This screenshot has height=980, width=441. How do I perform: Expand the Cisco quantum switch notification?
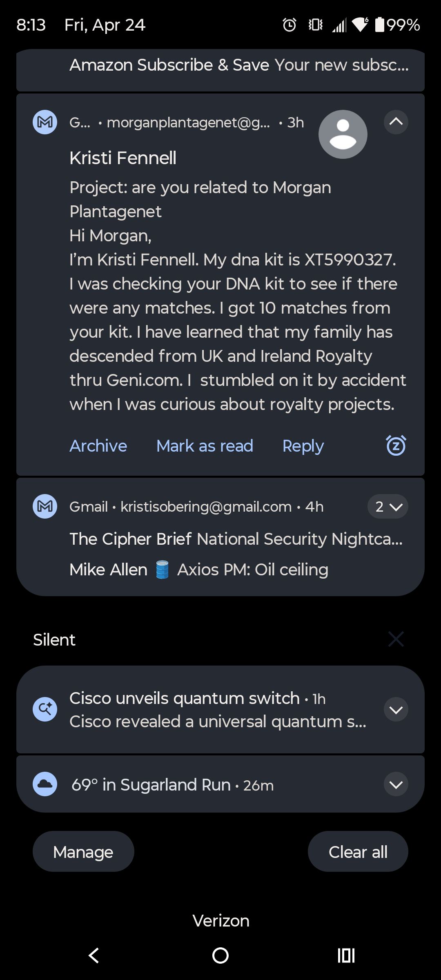(395, 709)
